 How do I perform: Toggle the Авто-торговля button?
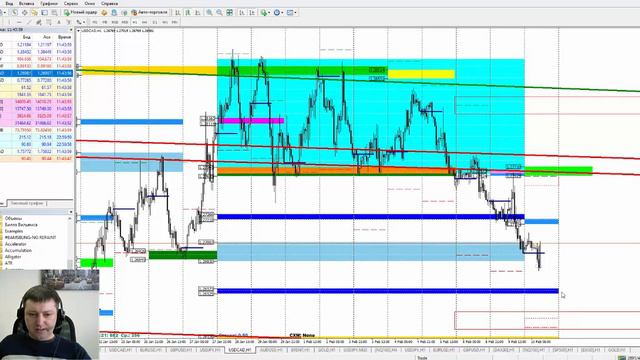click(149, 13)
